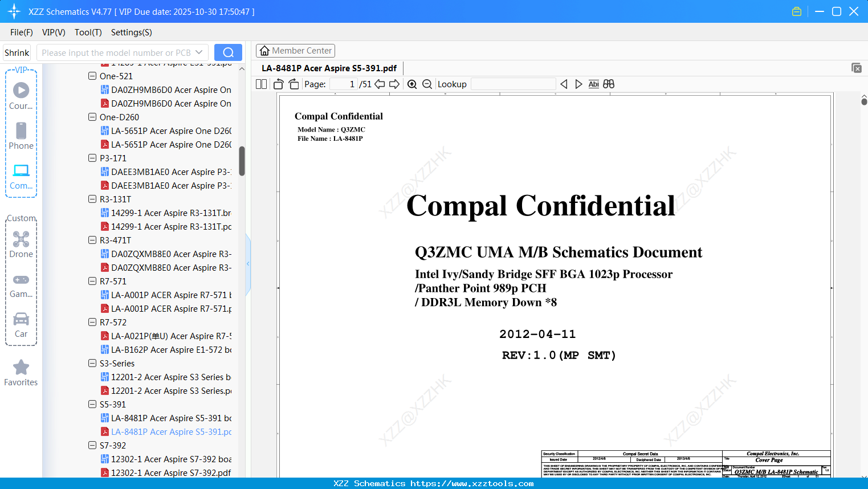Collapse the R7-571 tree node
This screenshot has width=868, height=489.
[x=92, y=281]
